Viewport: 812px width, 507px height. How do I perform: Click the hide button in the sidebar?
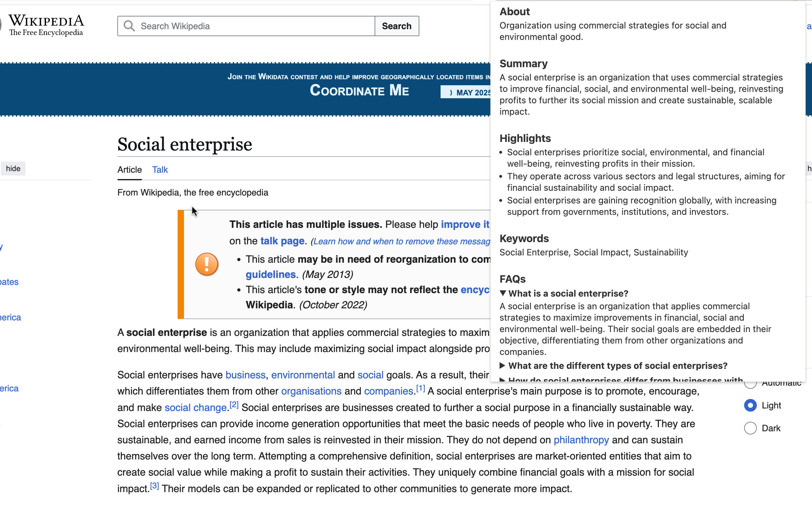point(13,168)
